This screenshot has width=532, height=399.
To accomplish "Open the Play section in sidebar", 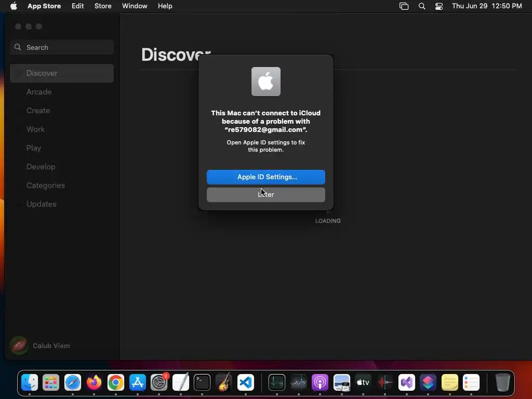I will pyautogui.click(x=62, y=148).
